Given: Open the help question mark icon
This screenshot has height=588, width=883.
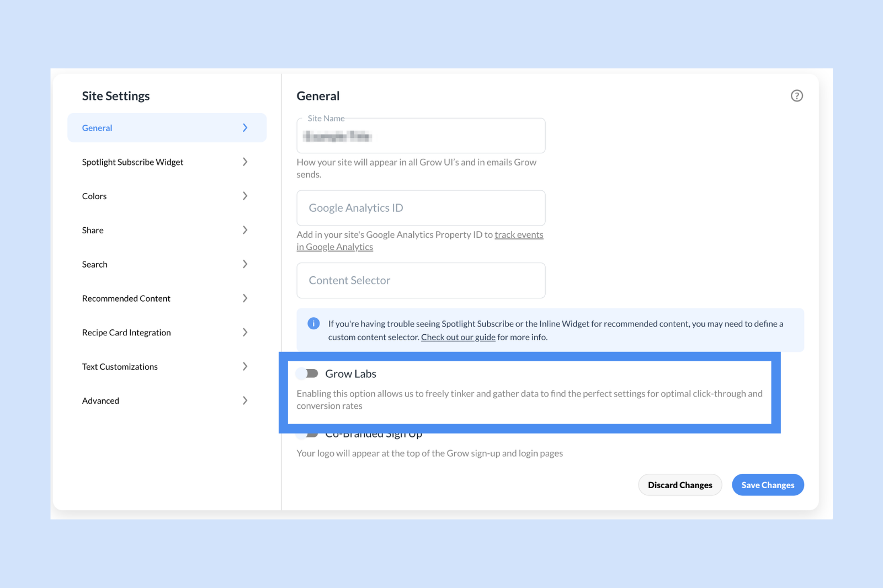Looking at the screenshot, I should pos(796,96).
